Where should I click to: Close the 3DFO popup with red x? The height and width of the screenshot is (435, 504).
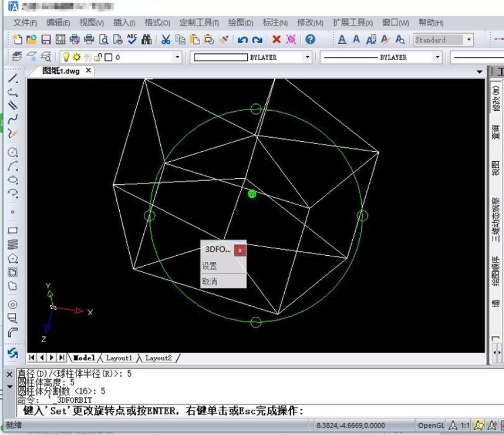click(x=240, y=250)
